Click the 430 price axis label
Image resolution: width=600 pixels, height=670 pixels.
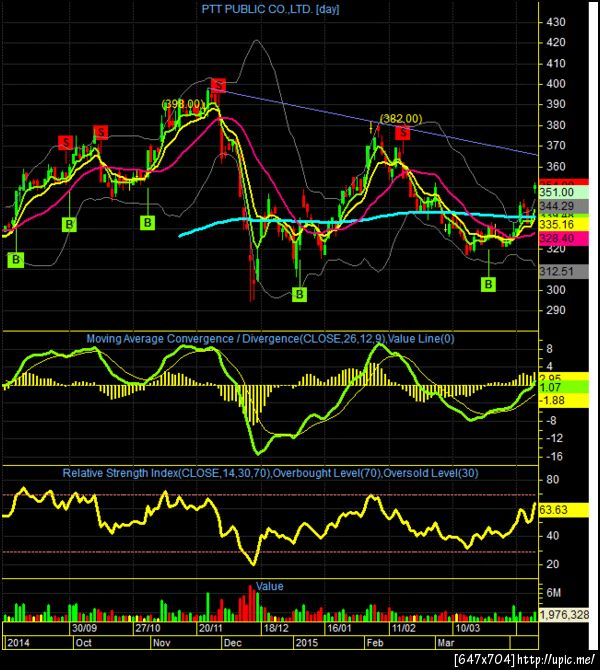[556, 22]
